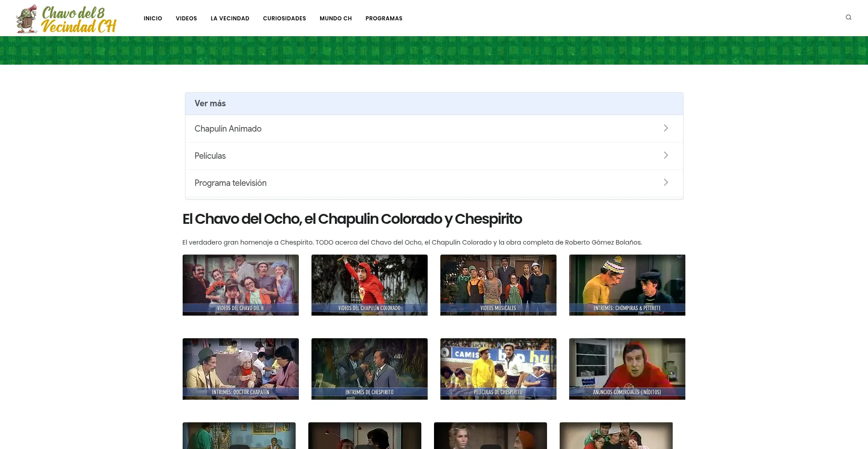Click the El verdadero gran homenaje description text

[412, 242]
